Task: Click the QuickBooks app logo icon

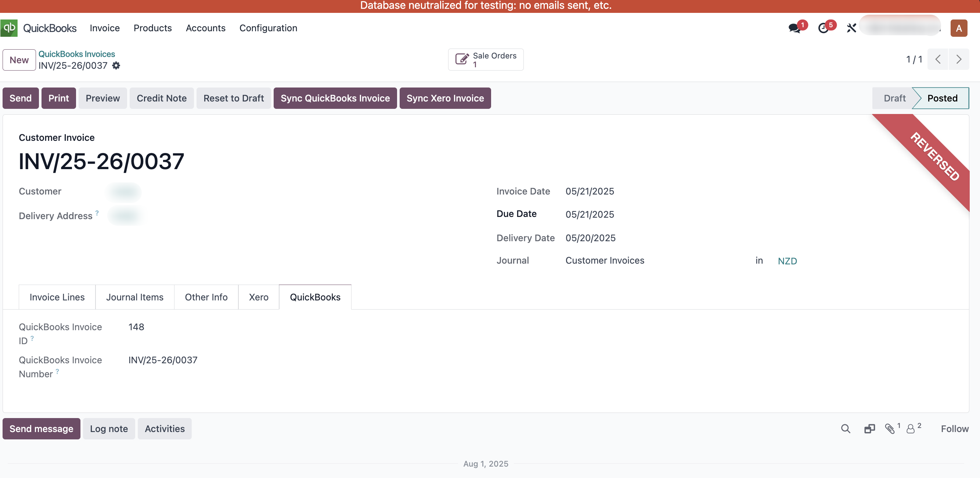Action: pyautogui.click(x=9, y=28)
